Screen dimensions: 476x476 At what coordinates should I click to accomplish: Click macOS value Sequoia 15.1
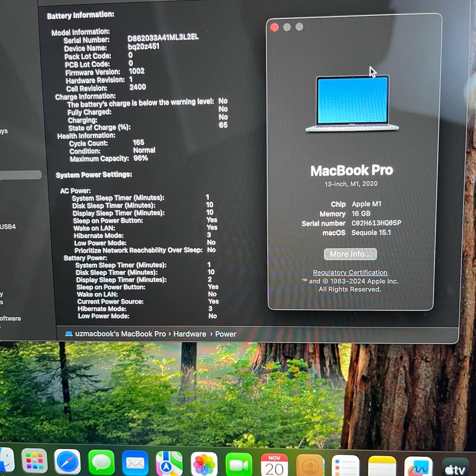[371, 232]
